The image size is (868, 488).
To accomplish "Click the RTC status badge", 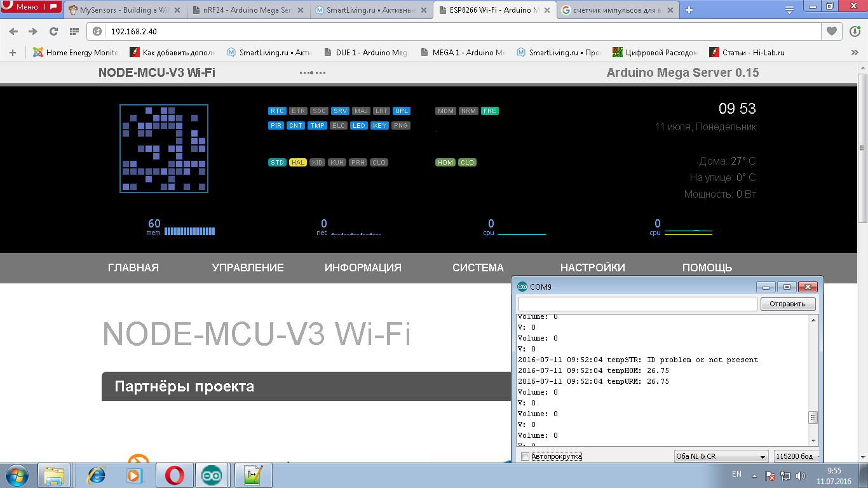I will [x=278, y=111].
